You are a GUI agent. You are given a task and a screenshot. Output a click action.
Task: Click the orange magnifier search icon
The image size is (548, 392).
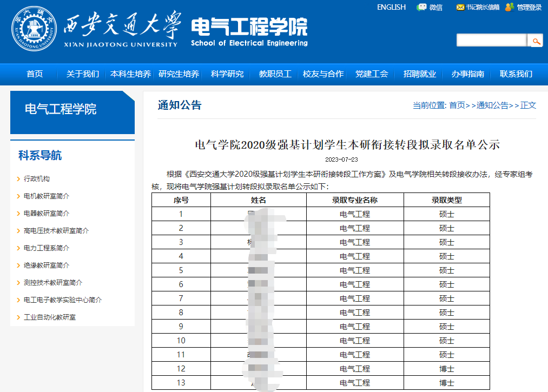[x=536, y=40]
